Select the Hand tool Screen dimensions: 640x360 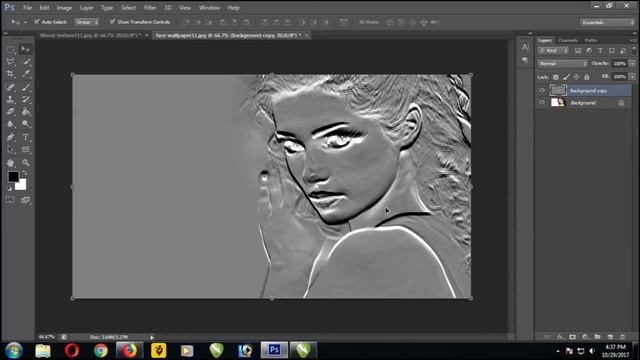coord(10,163)
